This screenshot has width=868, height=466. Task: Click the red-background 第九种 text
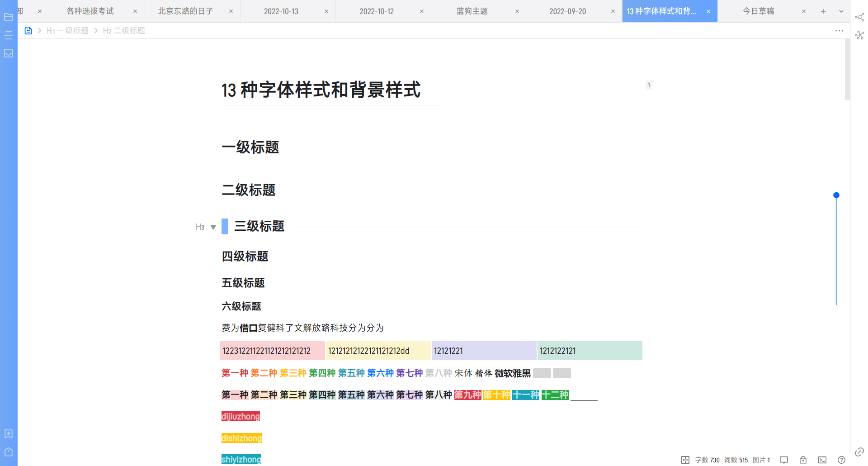468,395
